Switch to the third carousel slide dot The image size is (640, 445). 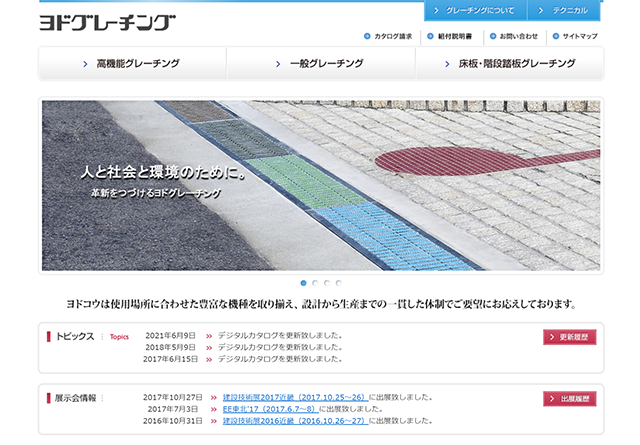(326, 283)
